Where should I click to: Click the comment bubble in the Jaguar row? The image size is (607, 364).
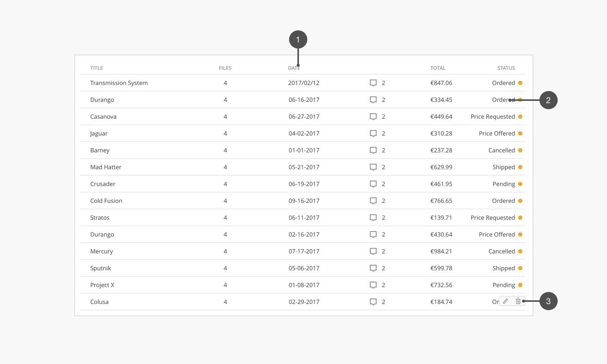373,133
